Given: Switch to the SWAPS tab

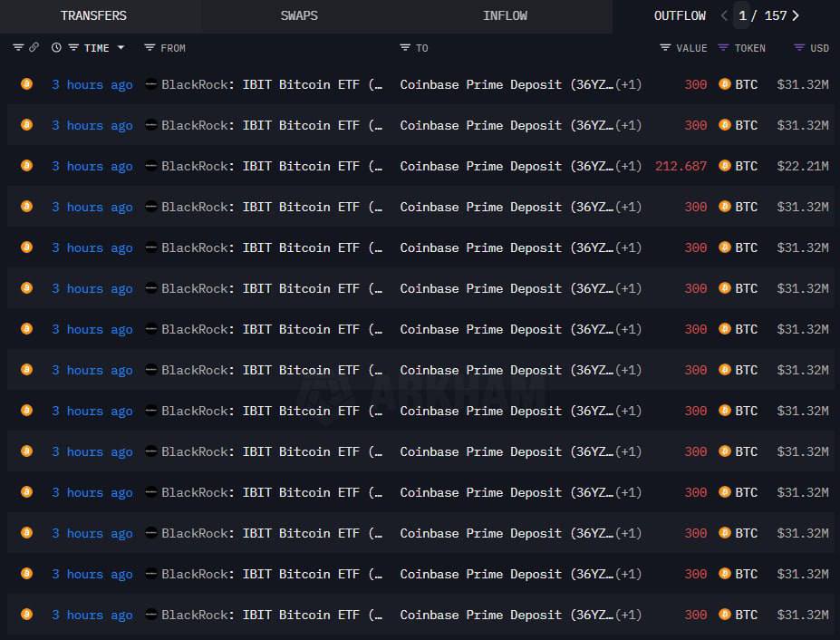Looking at the screenshot, I should [x=299, y=15].
